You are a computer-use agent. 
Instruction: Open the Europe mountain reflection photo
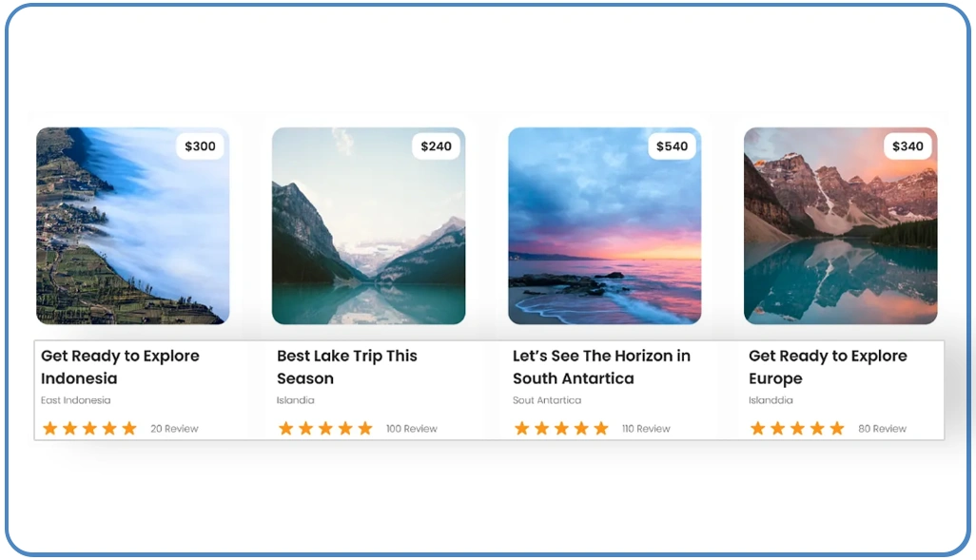840,226
